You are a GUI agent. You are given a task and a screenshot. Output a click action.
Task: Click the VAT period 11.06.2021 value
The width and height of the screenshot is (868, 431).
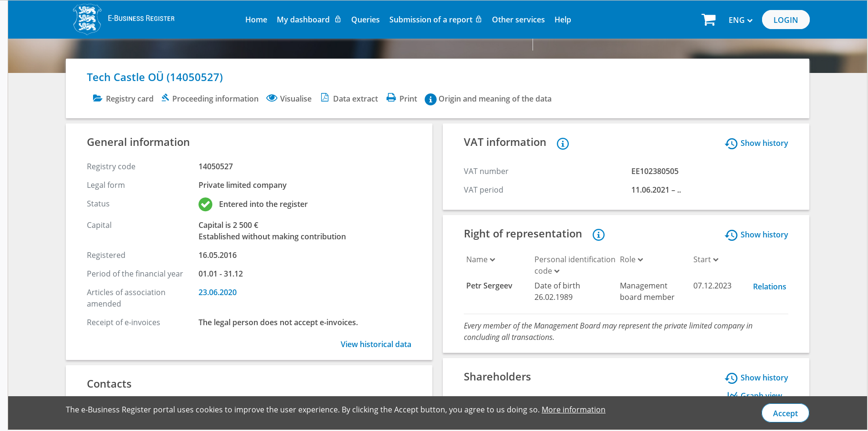tap(656, 190)
